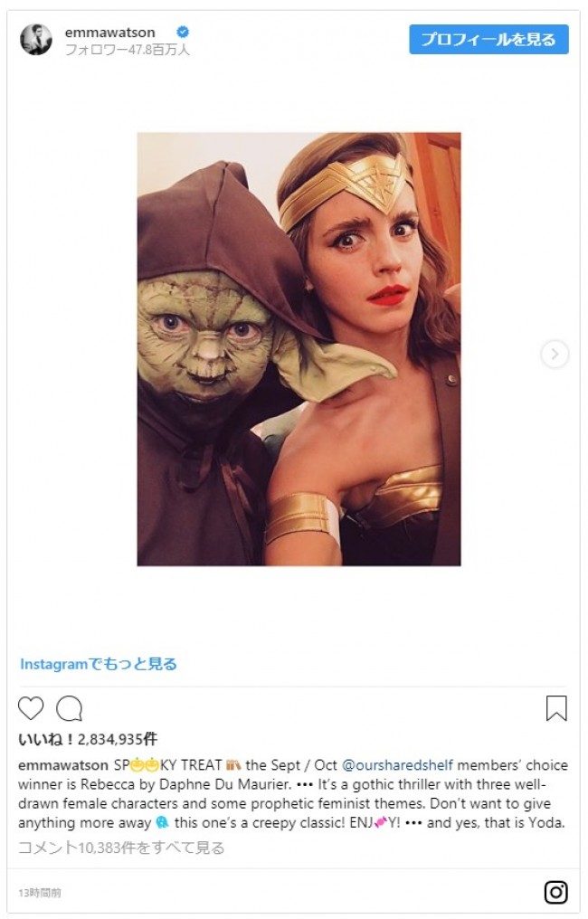588x919 pixels.
Task: Click the 13時間前 timestamp
Action: tap(39, 893)
